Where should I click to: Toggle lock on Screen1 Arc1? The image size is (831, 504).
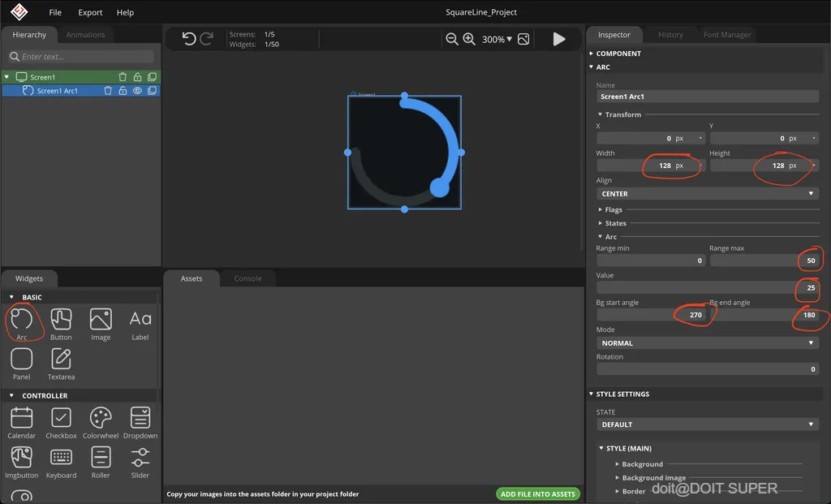click(x=123, y=91)
